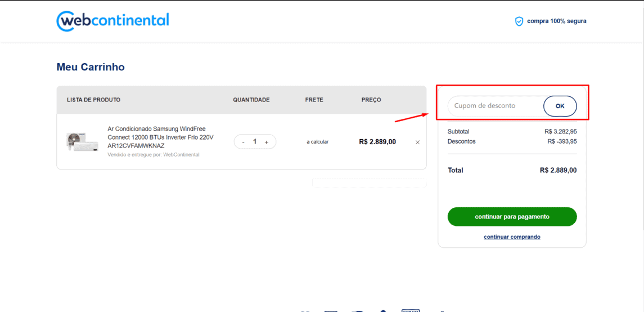Image resolution: width=644 pixels, height=312 pixels.
Task: Click the 'compra 100% segura' label
Action: pos(556,21)
